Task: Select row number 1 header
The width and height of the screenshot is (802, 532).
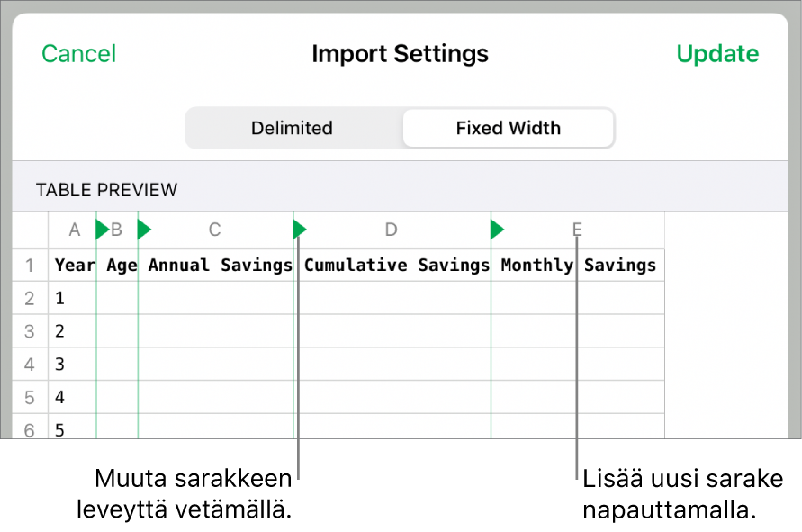Action: point(29,266)
